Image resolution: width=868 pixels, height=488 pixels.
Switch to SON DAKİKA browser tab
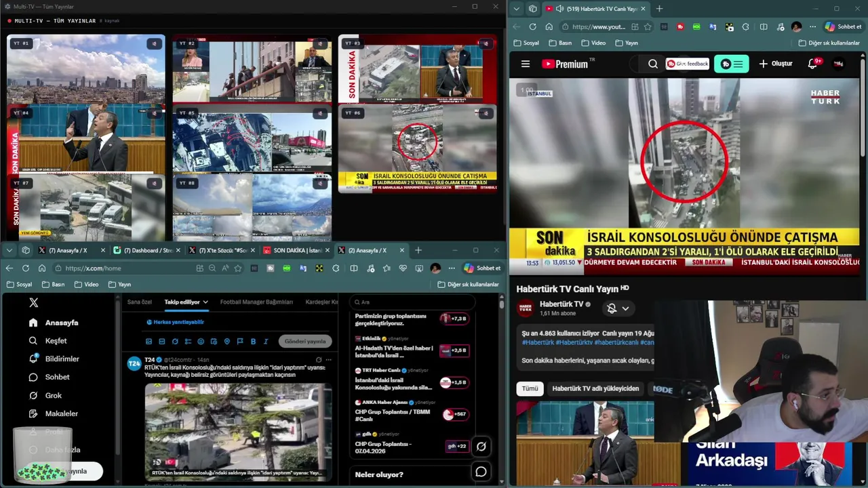[x=296, y=250]
